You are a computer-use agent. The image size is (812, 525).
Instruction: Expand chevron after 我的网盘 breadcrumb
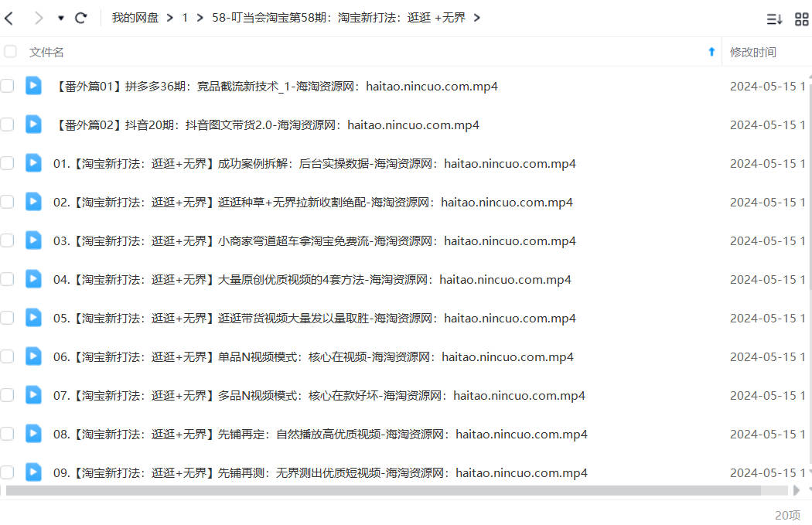coord(170,18)
